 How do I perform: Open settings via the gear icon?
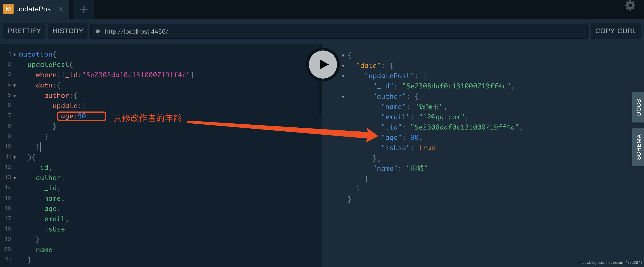[x=630, y=6]
